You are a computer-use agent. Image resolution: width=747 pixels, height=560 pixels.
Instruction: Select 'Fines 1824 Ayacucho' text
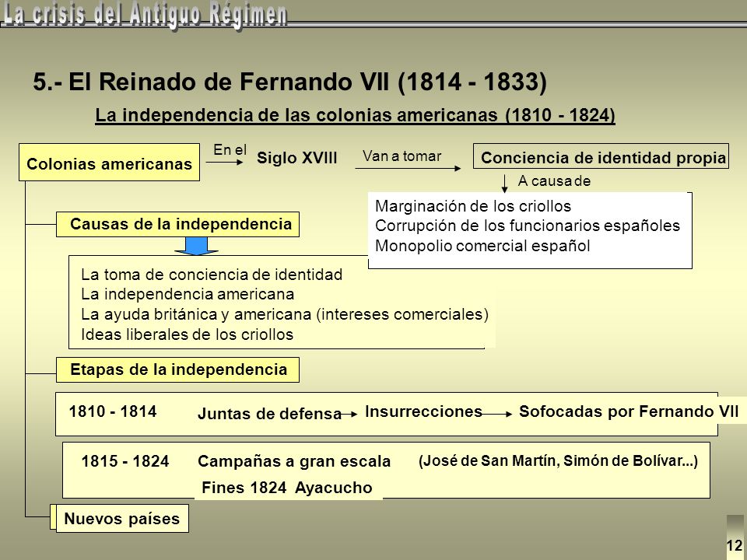(287, 488)
